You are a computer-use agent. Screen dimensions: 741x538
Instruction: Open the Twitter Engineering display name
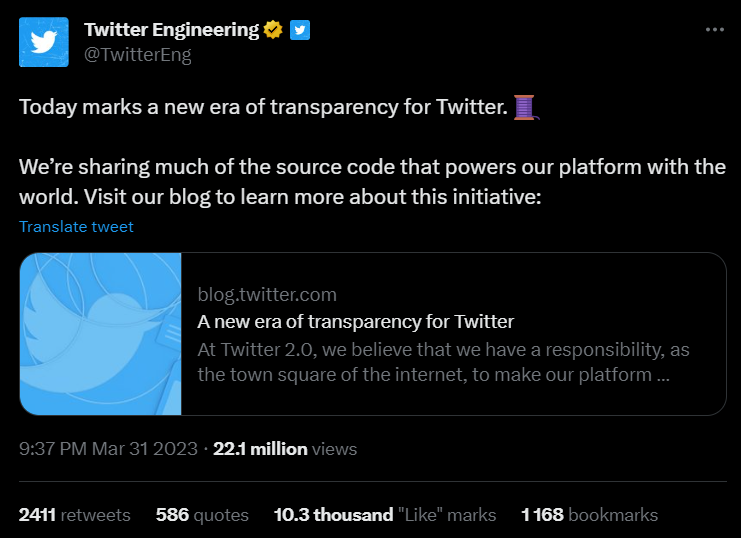171,30
